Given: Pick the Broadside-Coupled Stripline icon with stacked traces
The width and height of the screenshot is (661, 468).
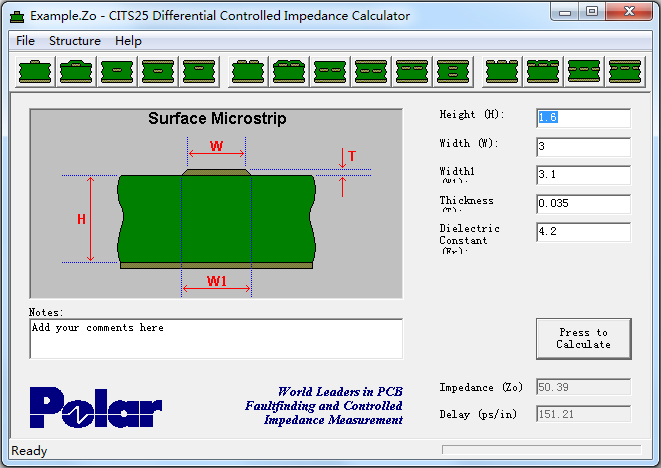Looking at the screenshot, I should pos(453,71).
